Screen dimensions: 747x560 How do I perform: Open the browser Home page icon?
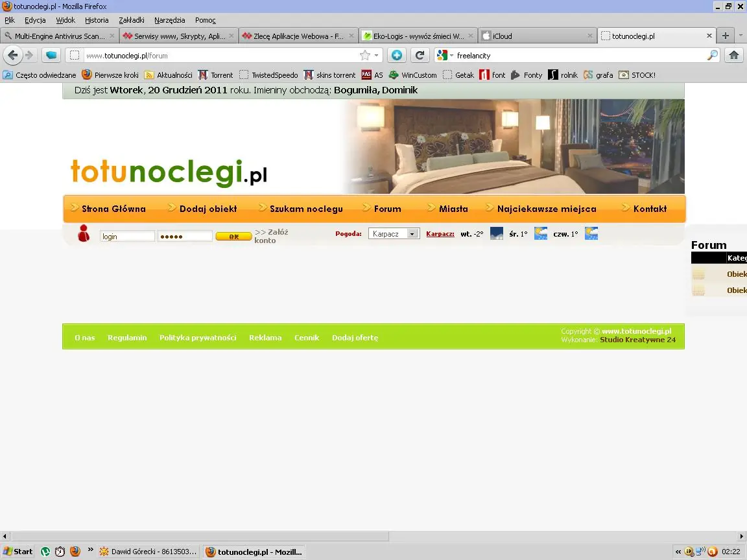tap(733, 55)
